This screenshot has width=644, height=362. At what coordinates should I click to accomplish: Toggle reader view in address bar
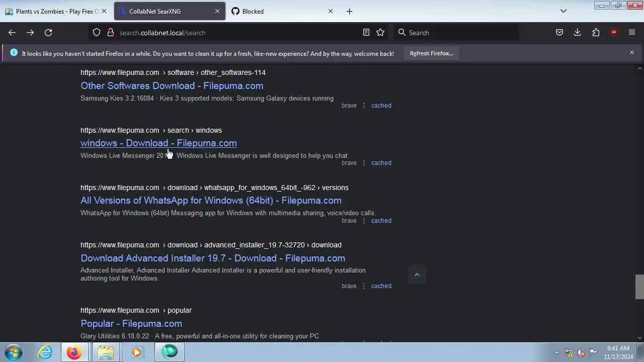point(366,33)
